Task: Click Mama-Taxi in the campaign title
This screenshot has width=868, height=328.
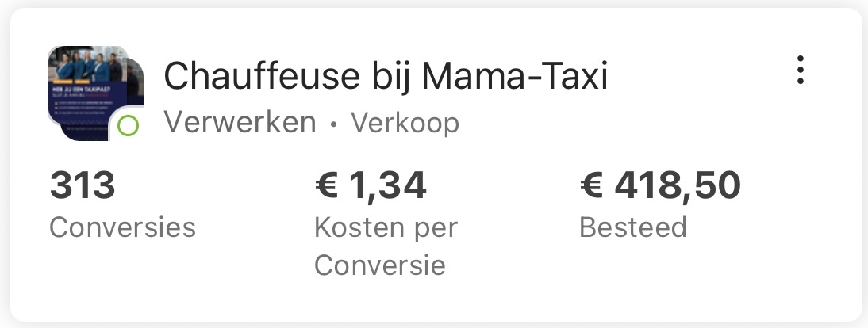Action: pyautogui.click(x=514, y=77)
